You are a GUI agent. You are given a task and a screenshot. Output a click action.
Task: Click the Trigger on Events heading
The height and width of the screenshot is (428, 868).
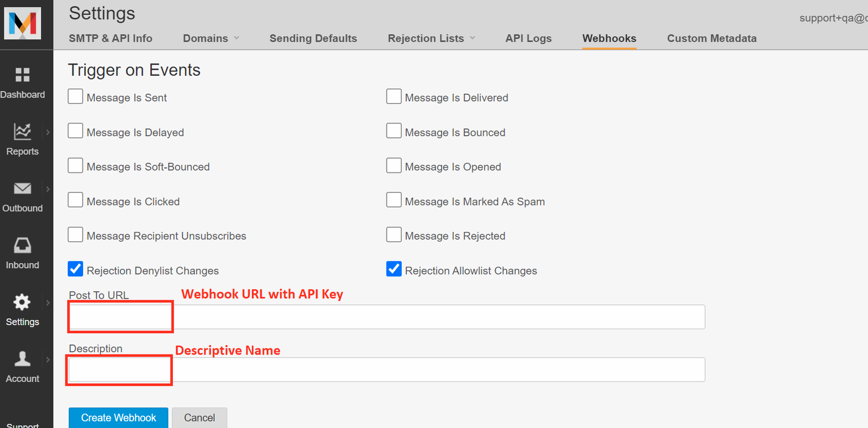click(134, 70)
